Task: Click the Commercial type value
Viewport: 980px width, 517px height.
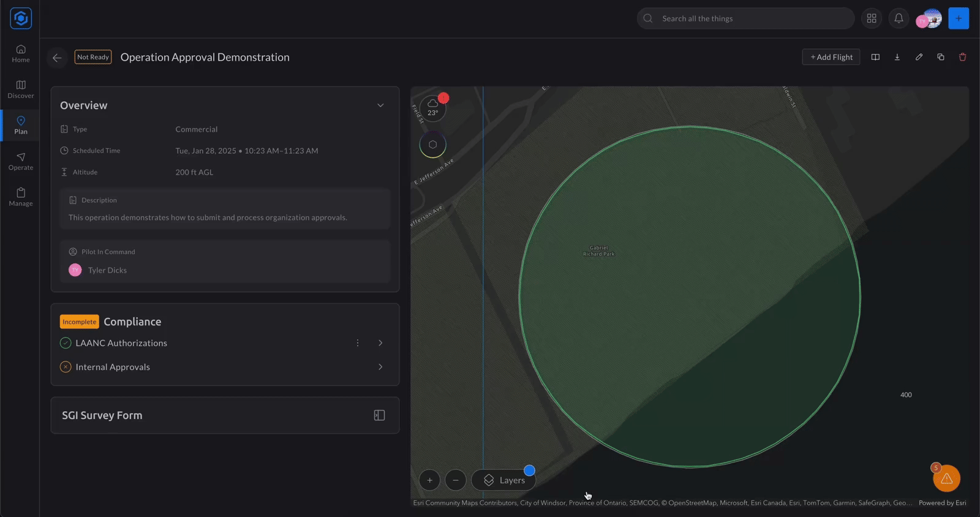Action: point(196,129)
